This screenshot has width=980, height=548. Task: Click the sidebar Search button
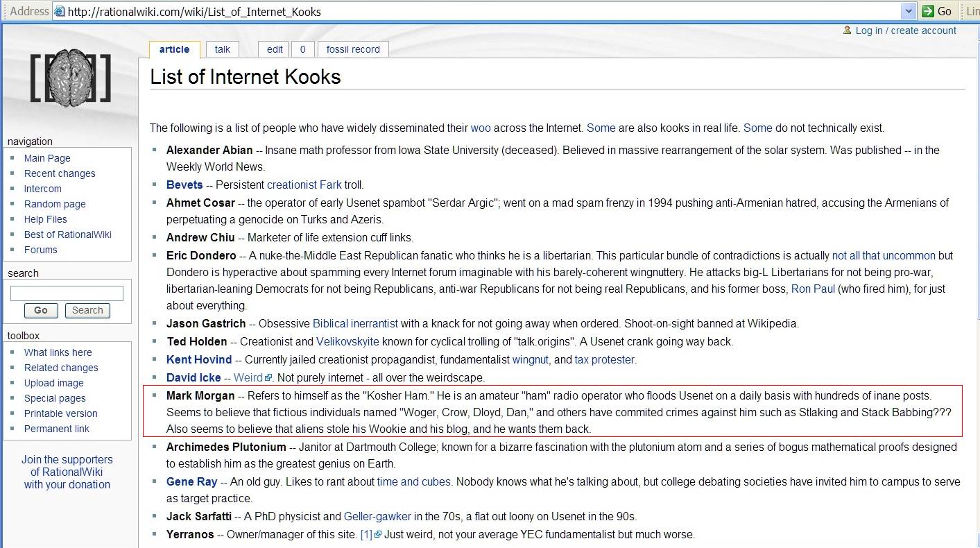coord(87,311)
